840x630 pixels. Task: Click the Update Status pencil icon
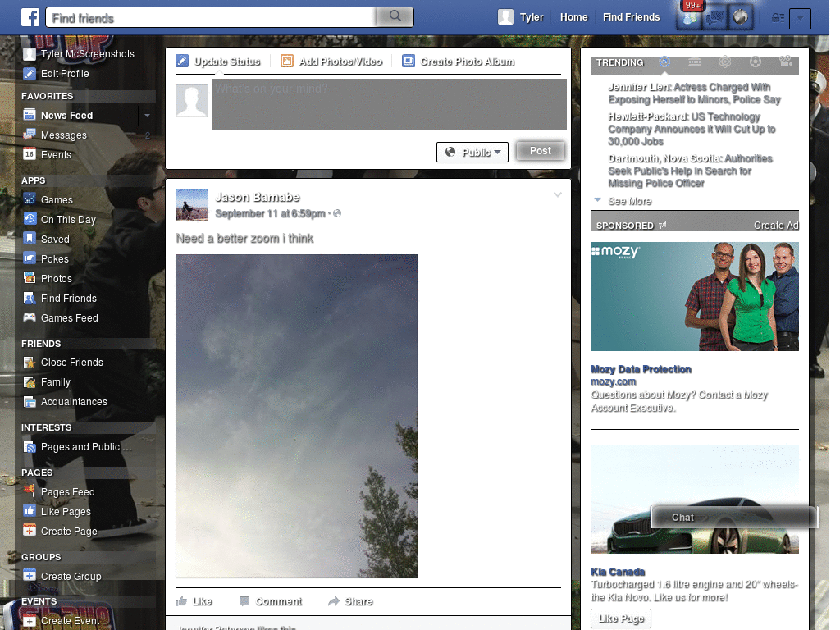(182, 61)
